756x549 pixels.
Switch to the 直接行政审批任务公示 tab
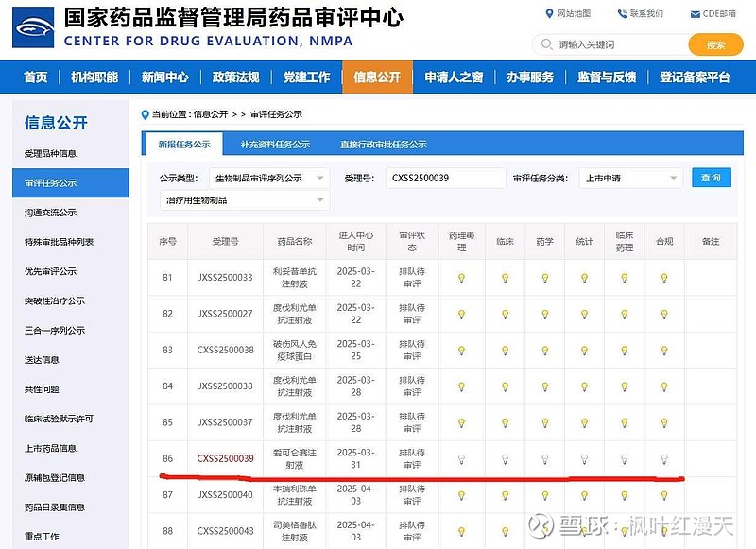(x=383, y=145)
